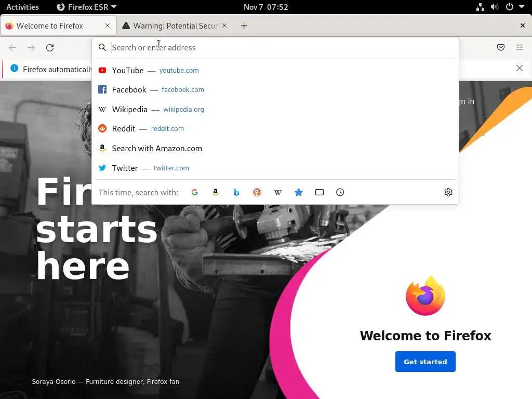The image size is (532, 399).
Task: Select the Wikipedia suggestion
Action: coord(275,109)
